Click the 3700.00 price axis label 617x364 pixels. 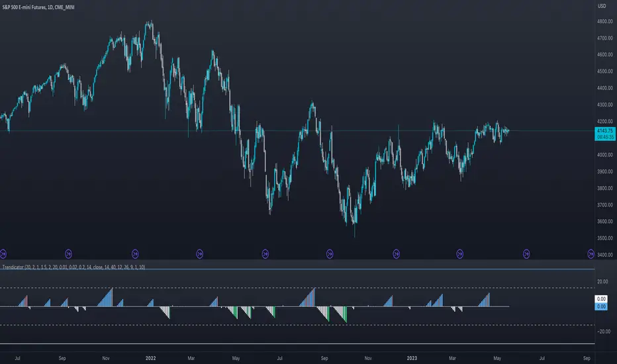[x=605, y=205]
